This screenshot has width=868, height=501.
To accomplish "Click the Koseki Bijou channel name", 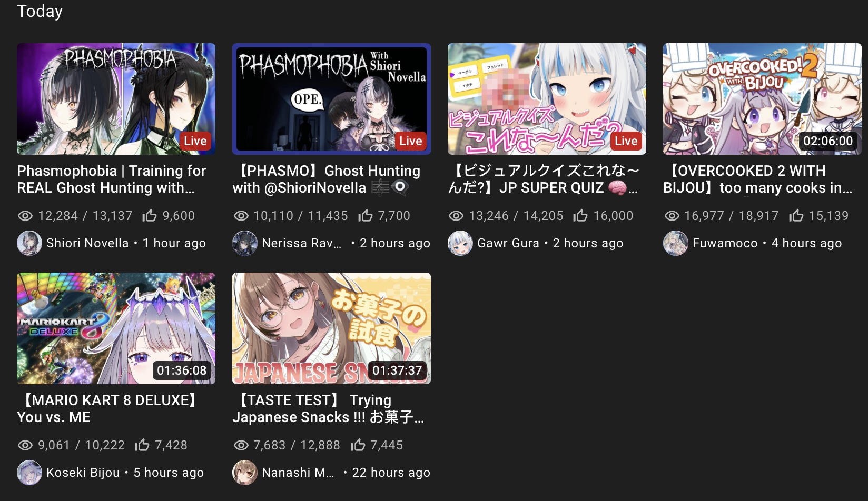I will click(x=83, y=473).
